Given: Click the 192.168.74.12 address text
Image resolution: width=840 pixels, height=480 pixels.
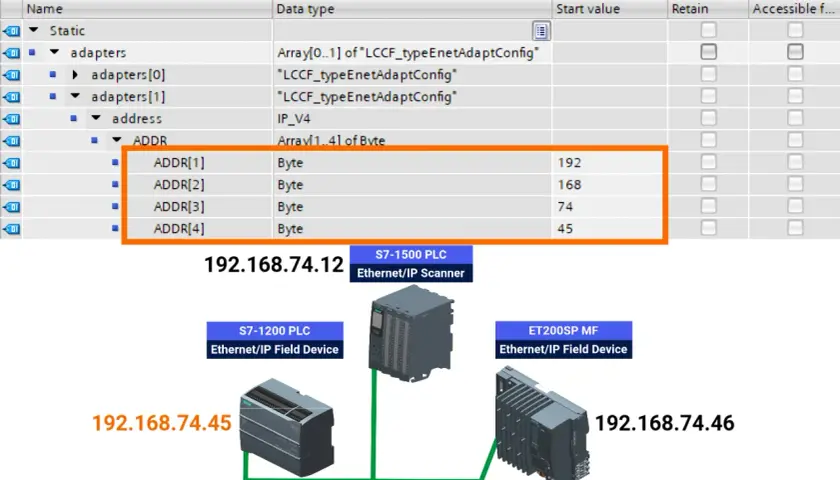Looking at the screenshot, I should (x=274, y=264).
